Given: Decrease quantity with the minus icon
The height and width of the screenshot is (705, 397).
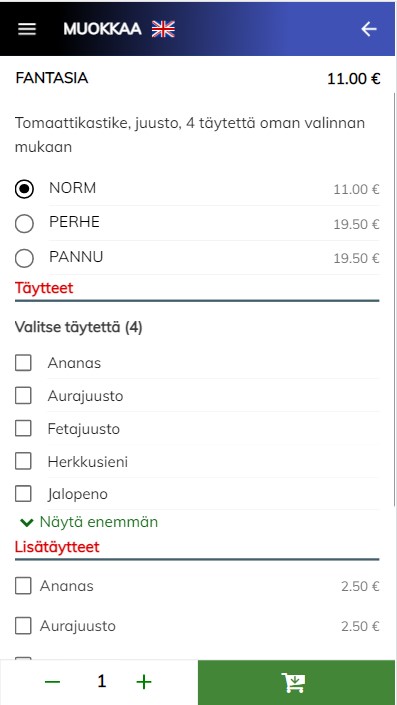Looking at the screenshot, I should (53, 683).
